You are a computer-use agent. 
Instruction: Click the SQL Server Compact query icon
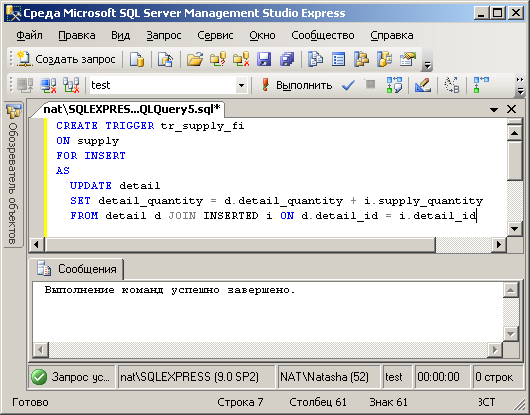[x=165, y=59]
